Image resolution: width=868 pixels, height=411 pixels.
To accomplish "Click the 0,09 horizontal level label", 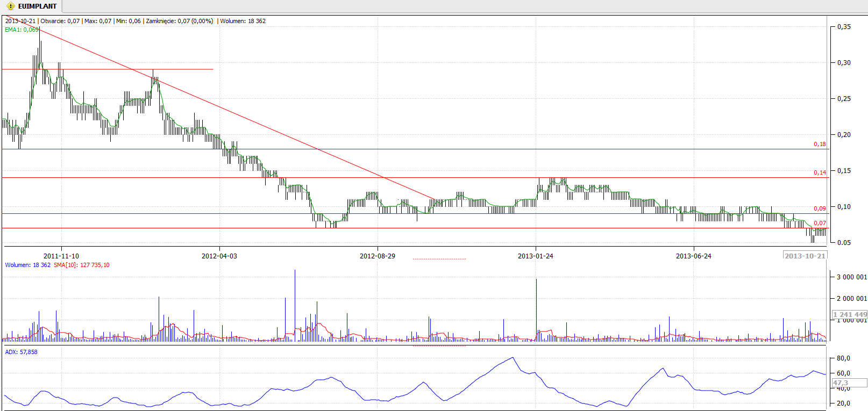I will pos(820,208).
